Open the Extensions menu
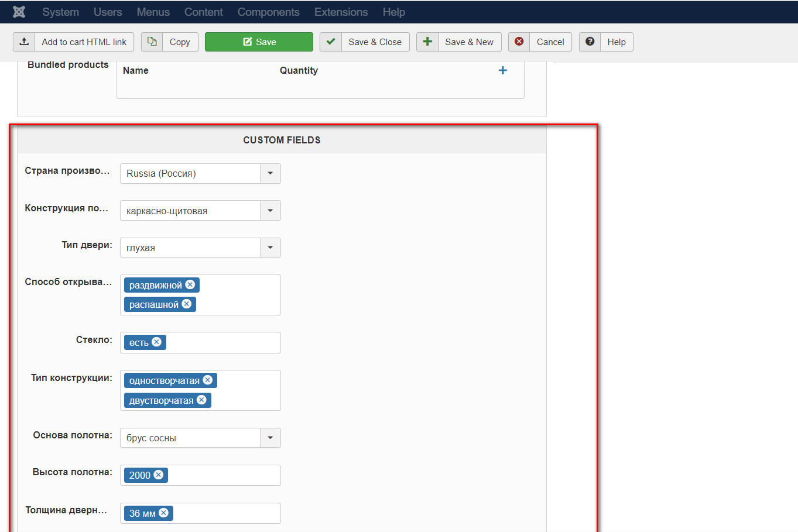This screenshot has height=532, width=798. tap(341, 12)
